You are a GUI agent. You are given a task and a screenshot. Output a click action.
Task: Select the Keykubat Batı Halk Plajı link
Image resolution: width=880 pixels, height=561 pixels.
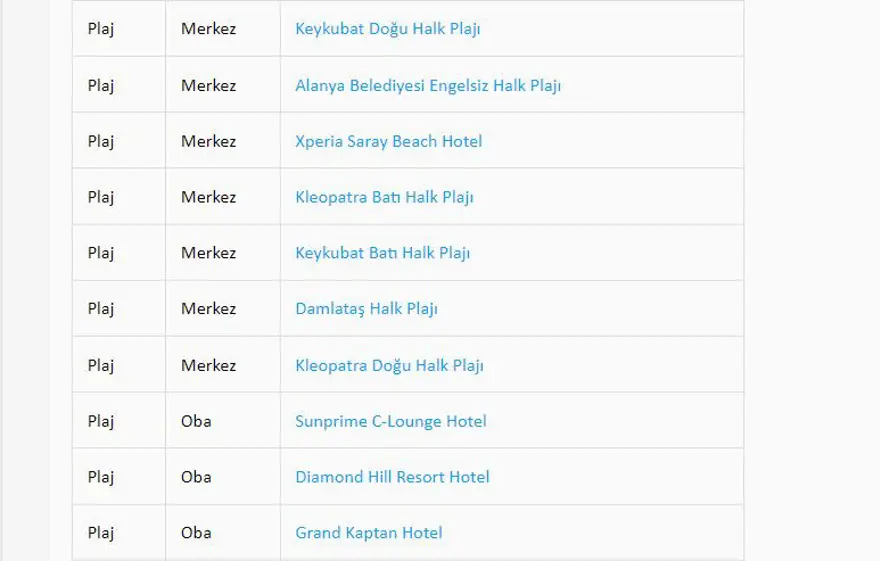pos(382,253)
